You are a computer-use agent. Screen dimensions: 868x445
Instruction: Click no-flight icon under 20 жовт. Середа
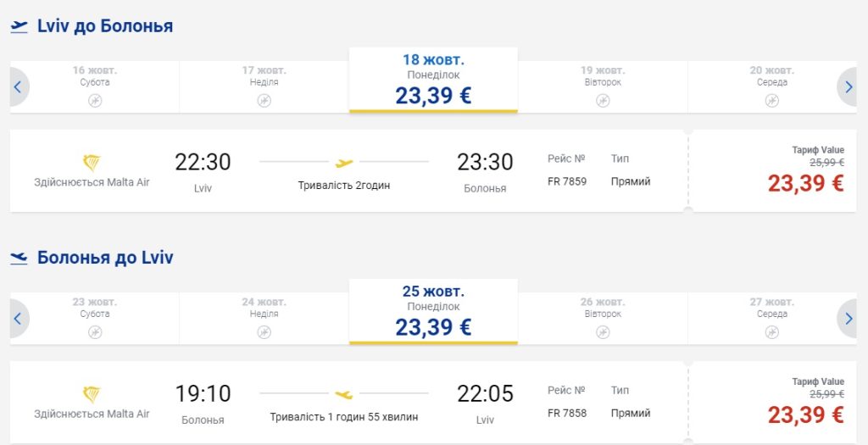coord(771,100)
